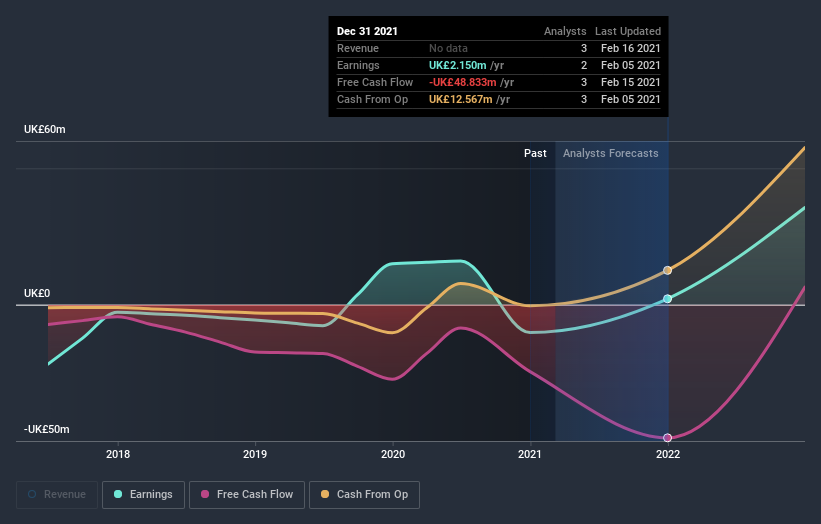The height and width of the screenshot is (524, 821).
Task: Click the 'Last Updated' column header
Action: coord(628,31)
